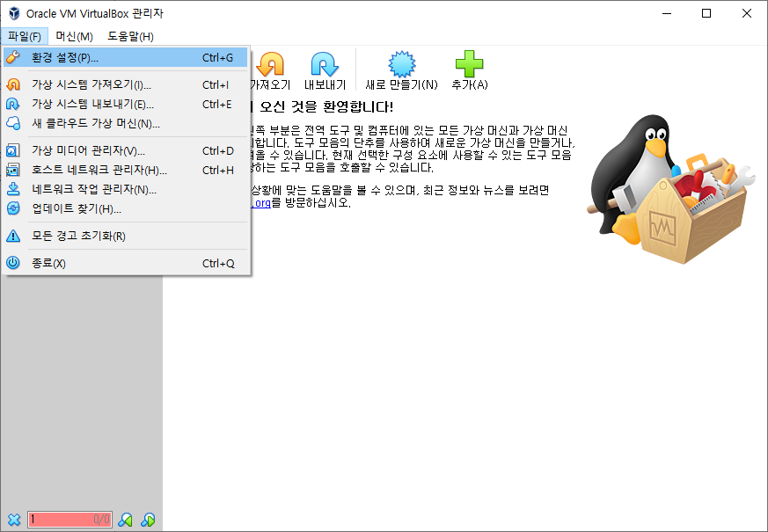Open the .org hyperlink in welcome text

(x=261, y=202)
